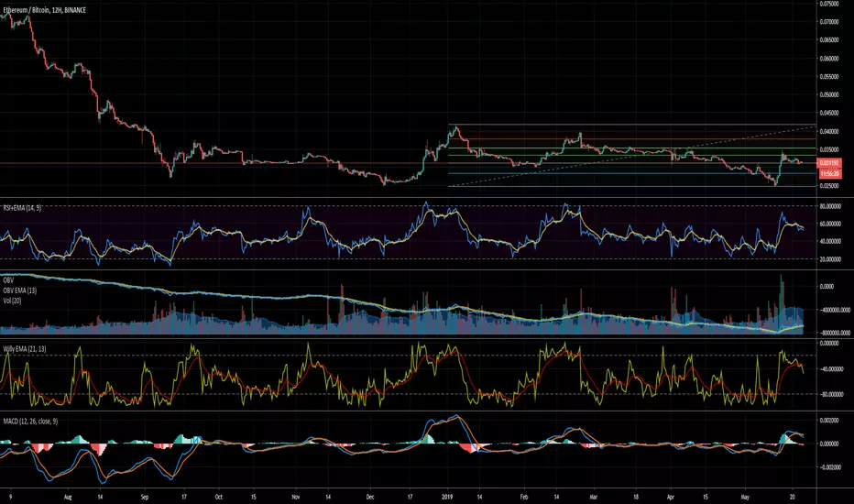
Task: Select the Vol (20) indicator label
Action: click(12, 301)
